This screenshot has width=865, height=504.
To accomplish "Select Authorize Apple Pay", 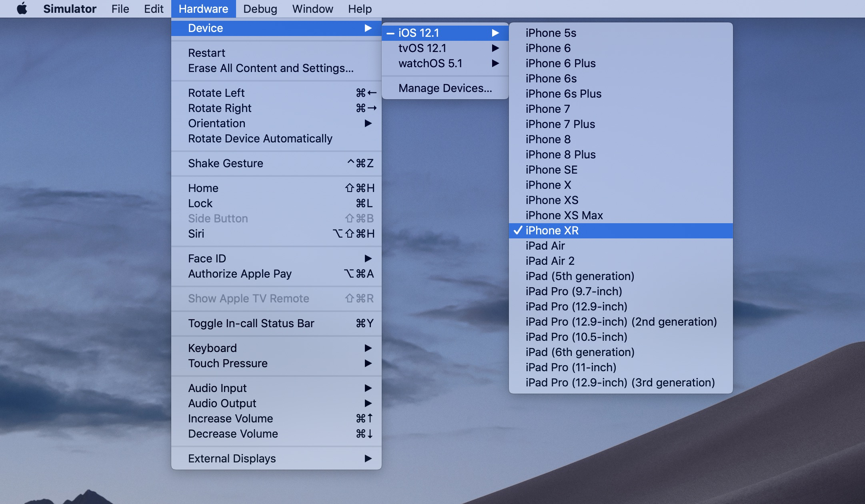I will point(276,274).
